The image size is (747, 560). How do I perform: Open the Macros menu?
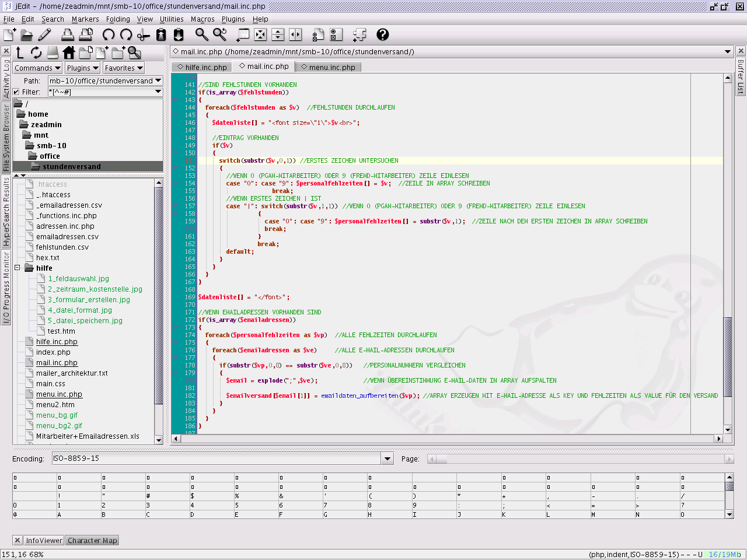click(203, 19)
